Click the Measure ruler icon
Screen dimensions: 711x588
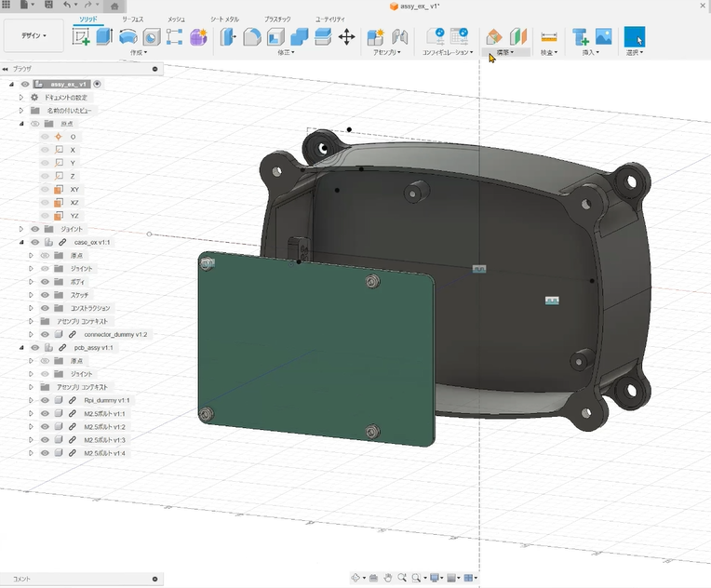point(549,37)
